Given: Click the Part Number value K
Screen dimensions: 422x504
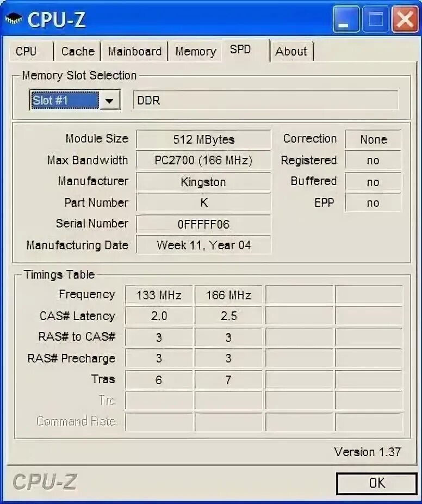Looking at the screenshot, I should click(203, 203).
